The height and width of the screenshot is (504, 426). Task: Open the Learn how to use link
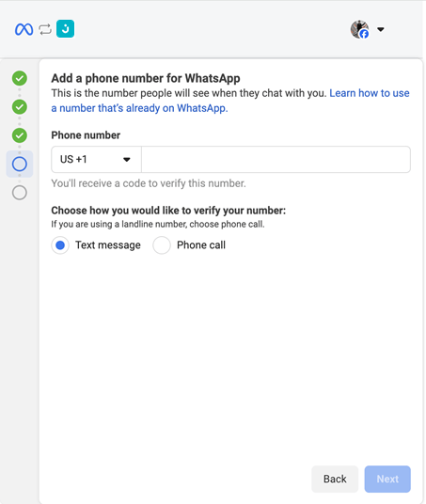point(370,93)
